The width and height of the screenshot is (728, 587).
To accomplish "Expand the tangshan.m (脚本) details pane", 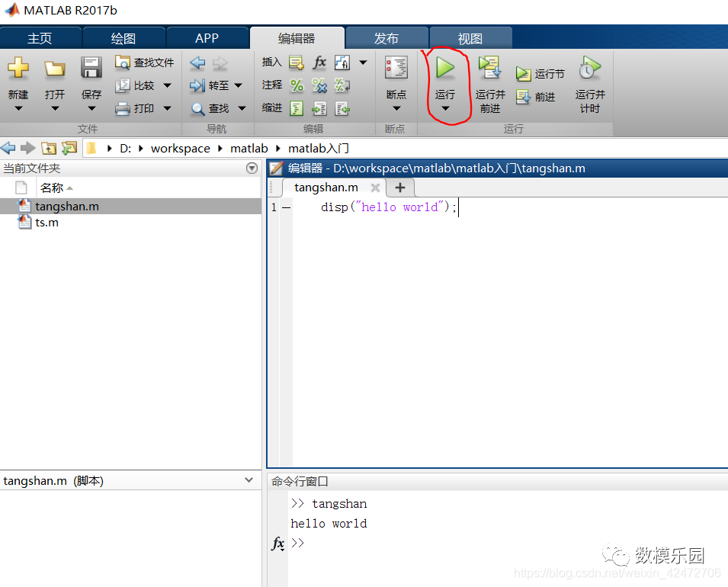I will (x=248, y=480).
